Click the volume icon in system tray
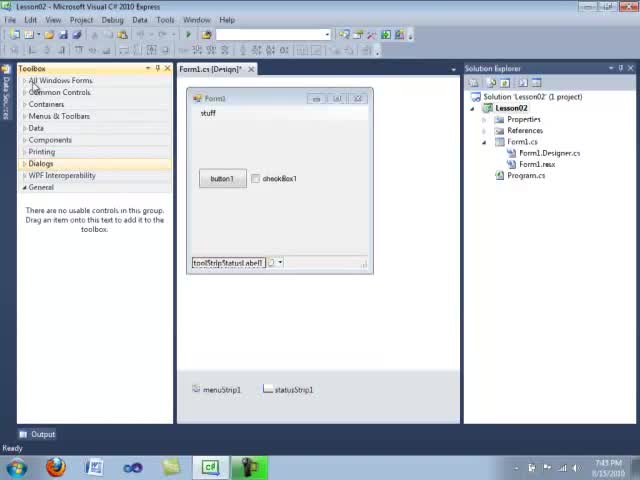 point(576,468)
